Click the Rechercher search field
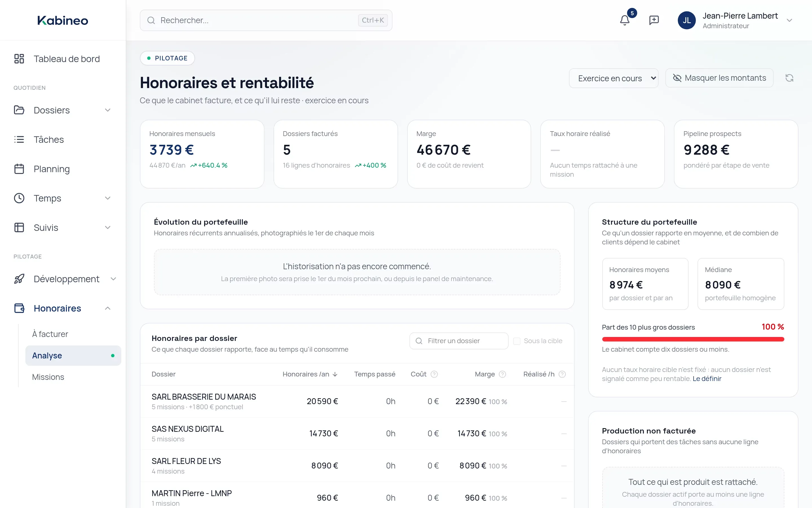The width and height of the screenshot is (812, 508). click(266, 20)
